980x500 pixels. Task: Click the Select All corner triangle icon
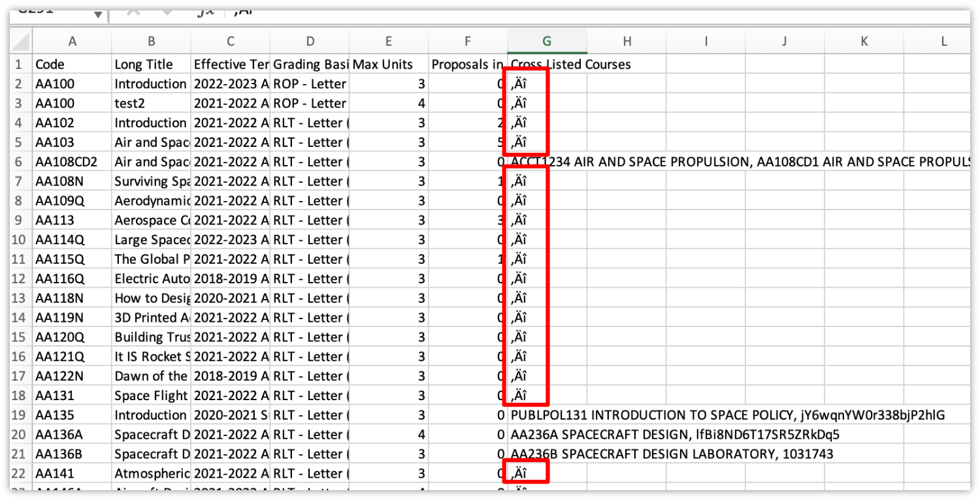(20, 40)
